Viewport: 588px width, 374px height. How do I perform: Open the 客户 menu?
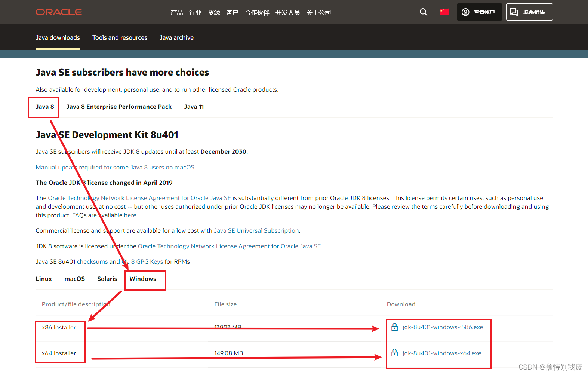tap(232, 13)
